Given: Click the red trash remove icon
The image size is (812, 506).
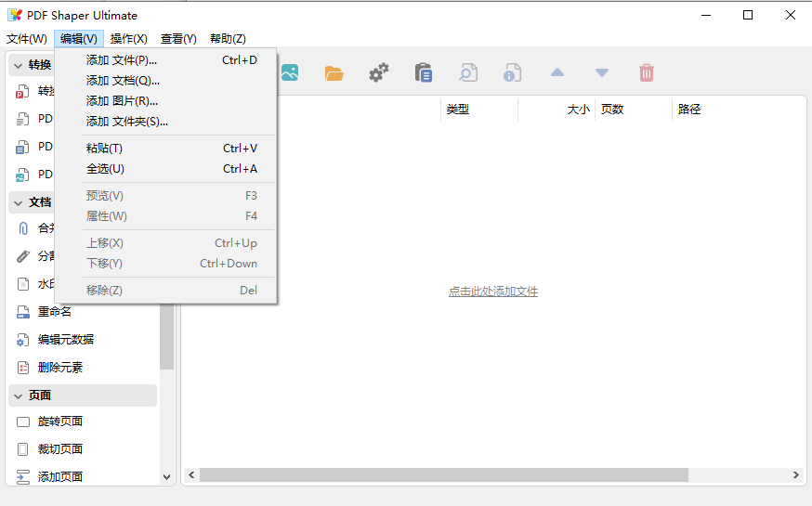Looking at the screenshot, I should click(647, 73).
